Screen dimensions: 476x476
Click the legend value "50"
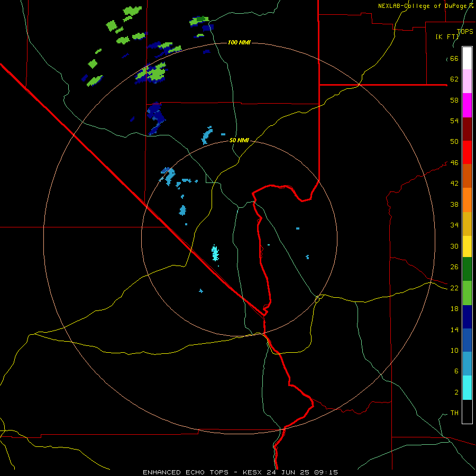[x=454, y=142]
